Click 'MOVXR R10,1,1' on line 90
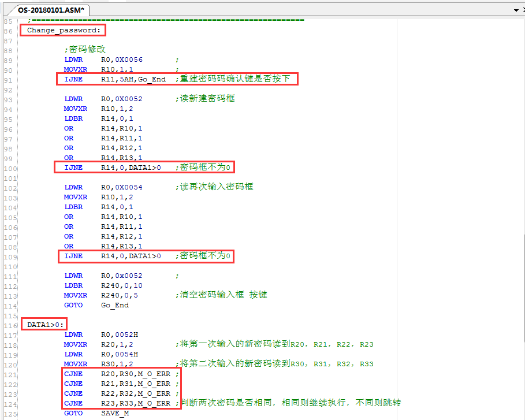The height and width of the screenshot is (420, 525). [99, 69]
